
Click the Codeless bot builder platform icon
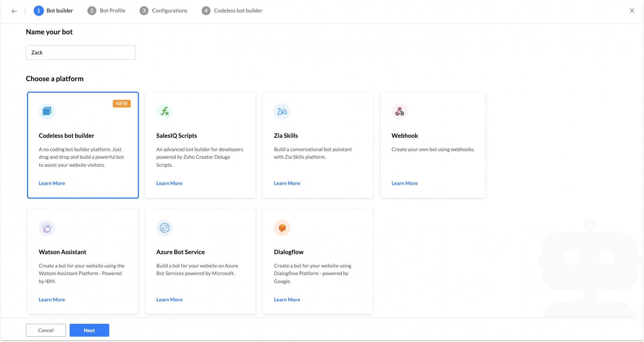[47, 111]
